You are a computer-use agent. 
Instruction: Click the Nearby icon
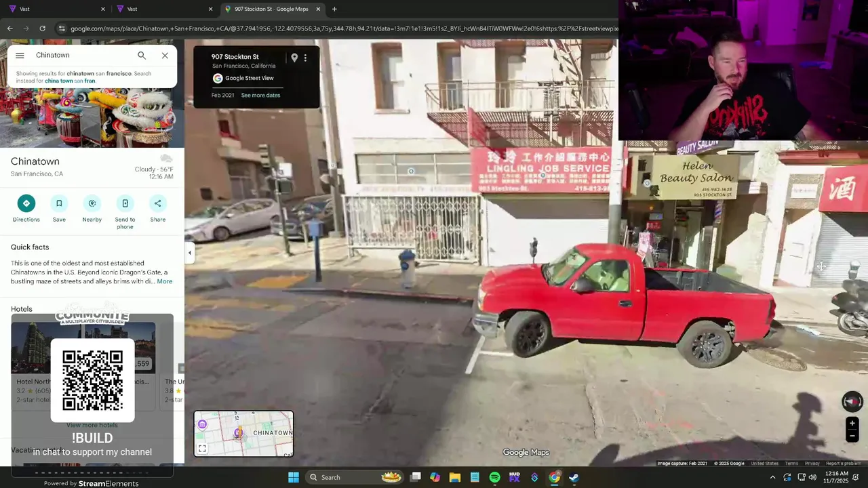[x=92, y=203]
